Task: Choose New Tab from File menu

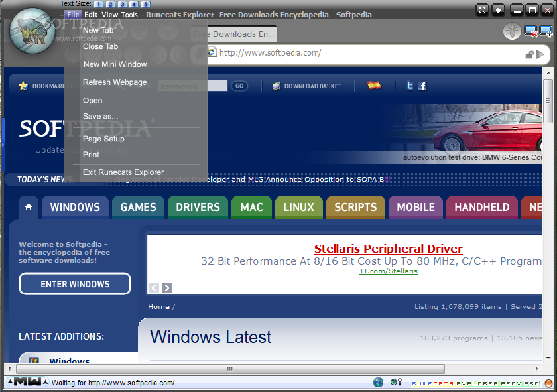Action: click(x=98, y=31)
